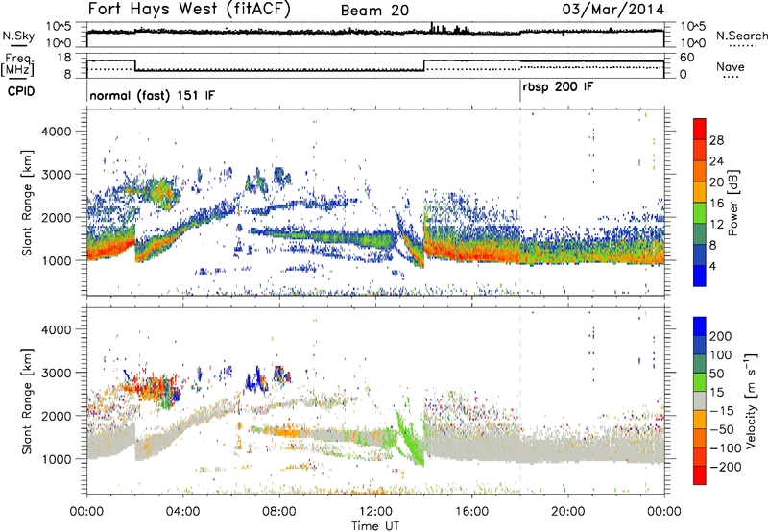Click velocity colorbar value '200'
This screenshot has width=768, height=532.
tap(721, 336)
